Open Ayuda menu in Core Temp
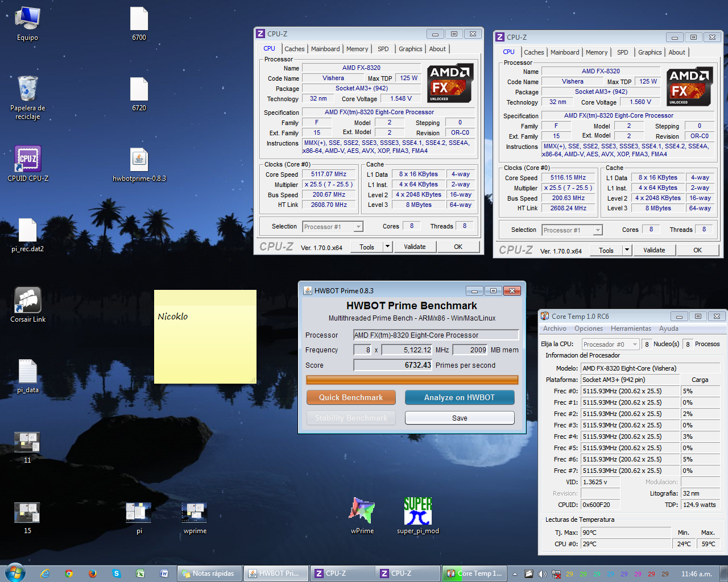Screen dimensions: 728x582 point(669,329)
